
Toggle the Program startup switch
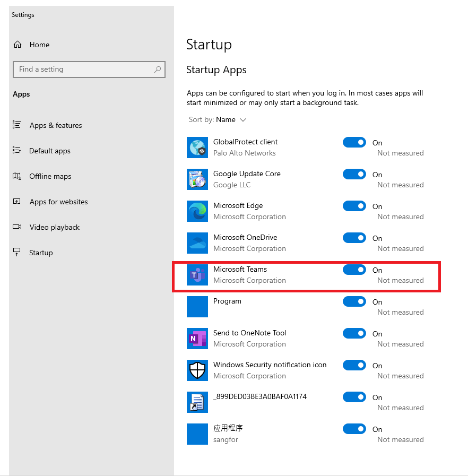point(354,302)
